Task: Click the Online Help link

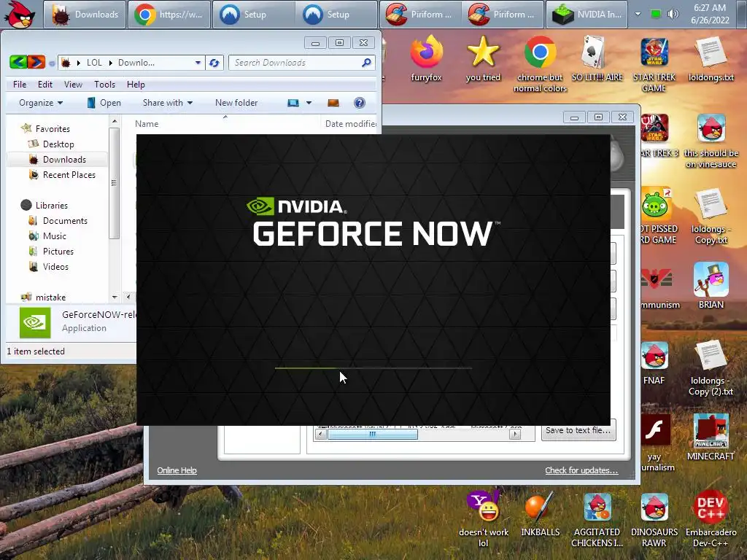Action: click(177, 470)
